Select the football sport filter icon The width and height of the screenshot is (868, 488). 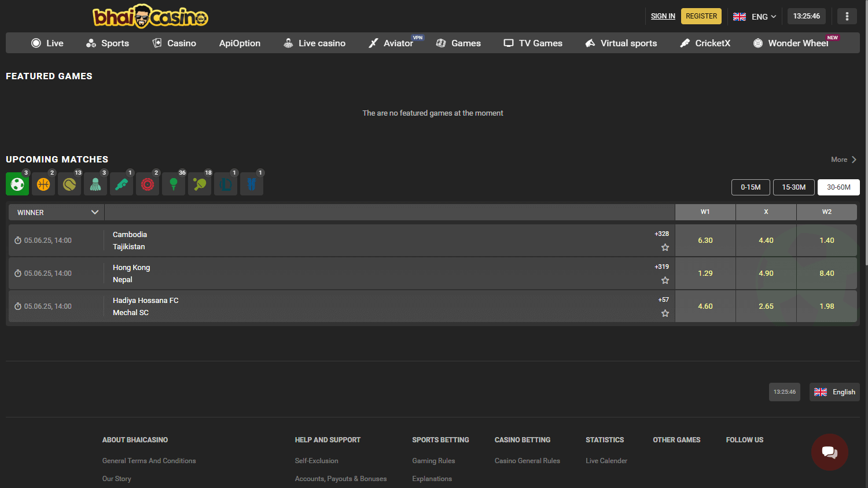point(17,184)
